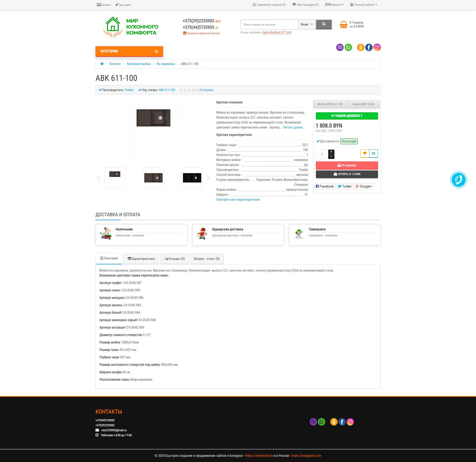Viewport: 476px width, 462px height.
Task: Expand the Везде search scope dropdown
Action: coord(307,24)
